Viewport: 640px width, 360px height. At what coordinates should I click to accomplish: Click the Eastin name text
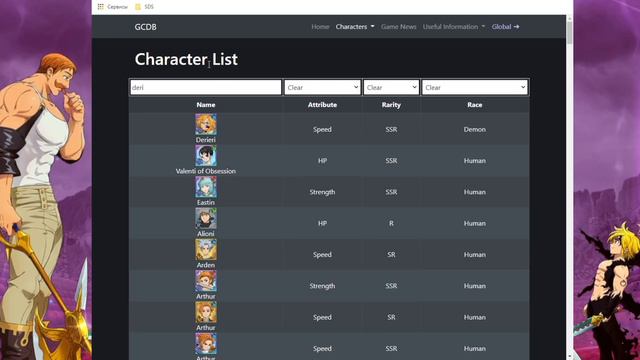click(x=206, y=202)
